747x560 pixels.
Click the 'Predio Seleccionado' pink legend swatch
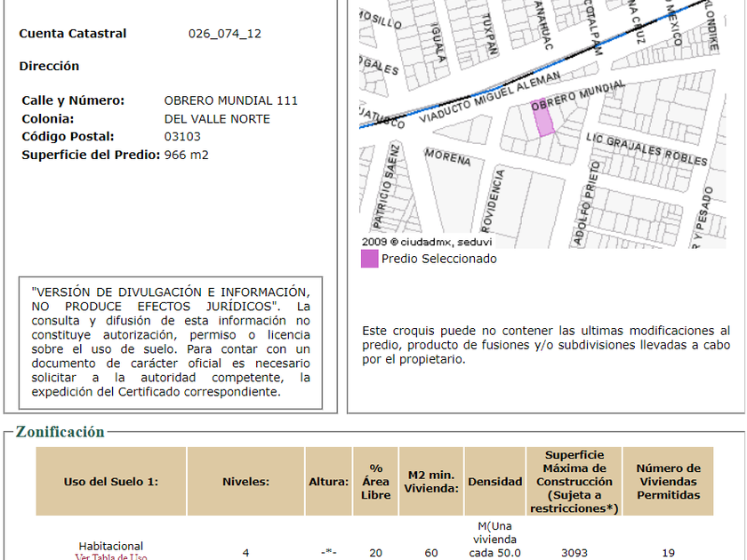tap(369, 259)
